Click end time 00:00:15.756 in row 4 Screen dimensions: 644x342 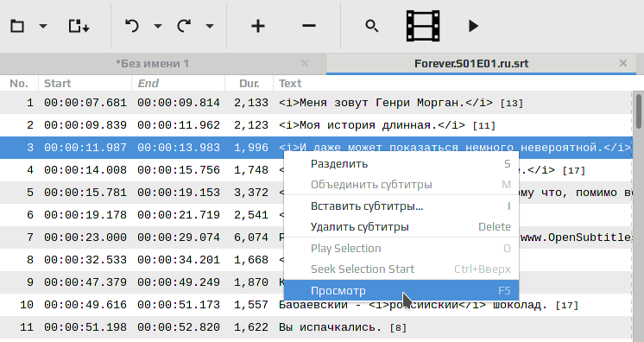pyautogui.click(x=178, y=170)
